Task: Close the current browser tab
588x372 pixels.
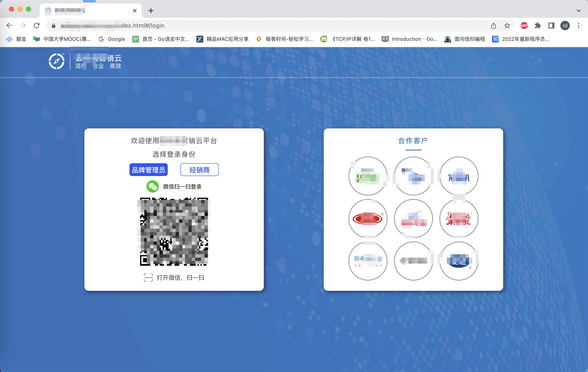Action: click(135, 10)
